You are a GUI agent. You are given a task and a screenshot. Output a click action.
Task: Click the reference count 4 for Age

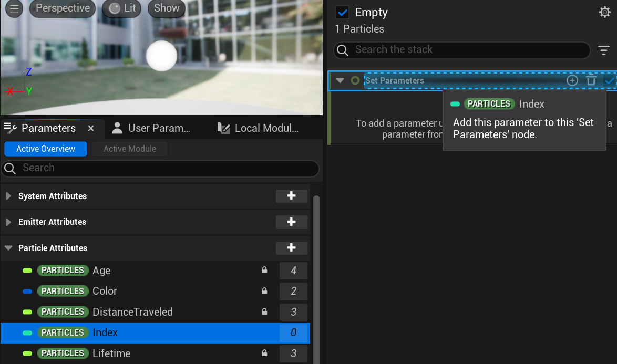tap(294, 271)
